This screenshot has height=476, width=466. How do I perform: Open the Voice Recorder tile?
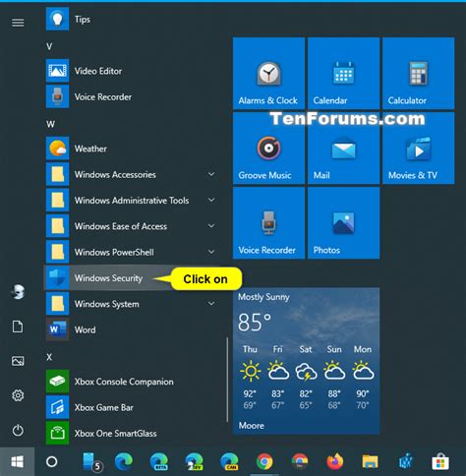268,223
